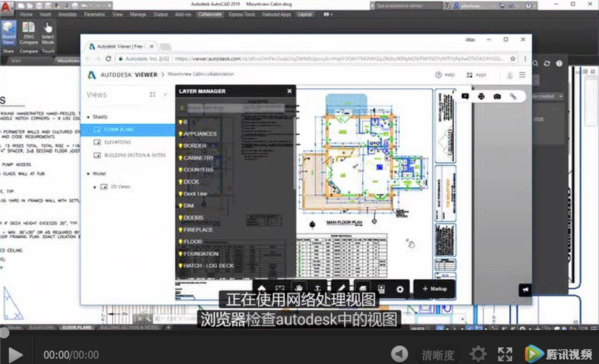Click the Home view icon in bottom toolbar
The height and width of the screenshot is (364, 599).
(262, 288)
